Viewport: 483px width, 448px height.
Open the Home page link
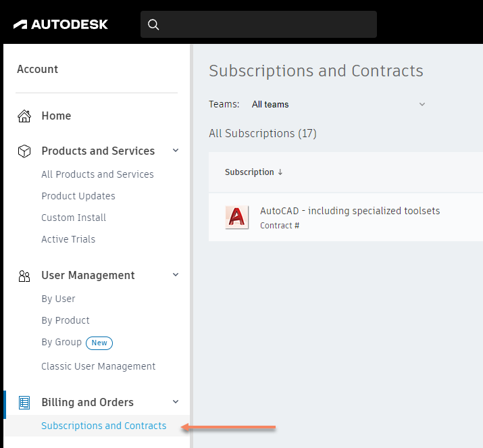pyautogui.click(x=56, y=116)
